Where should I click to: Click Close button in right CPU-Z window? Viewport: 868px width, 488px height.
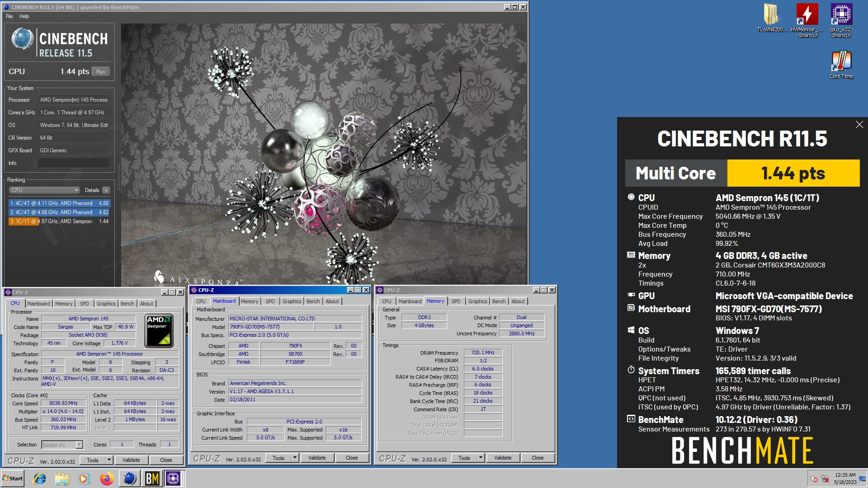pyautogui.click(x=538, y=458)
